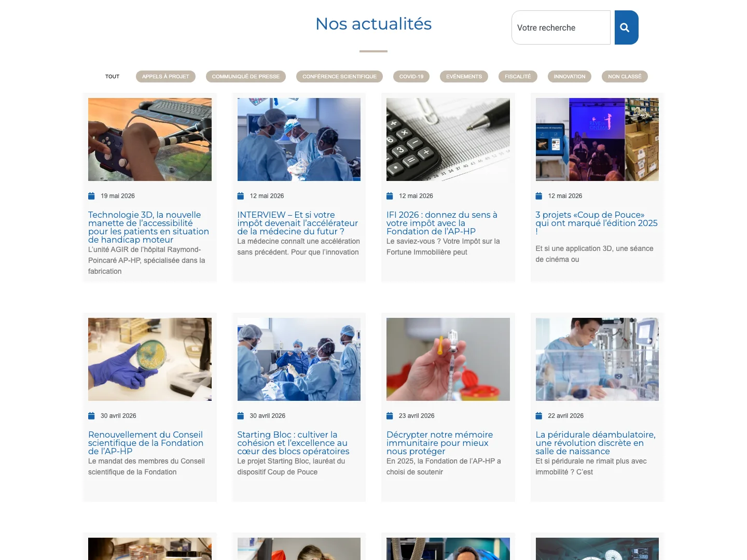The height and width of the screenshot is (560, 747).
Task: Click the calendar icon beside 22 avril 2026
Action: pos(539,416)
